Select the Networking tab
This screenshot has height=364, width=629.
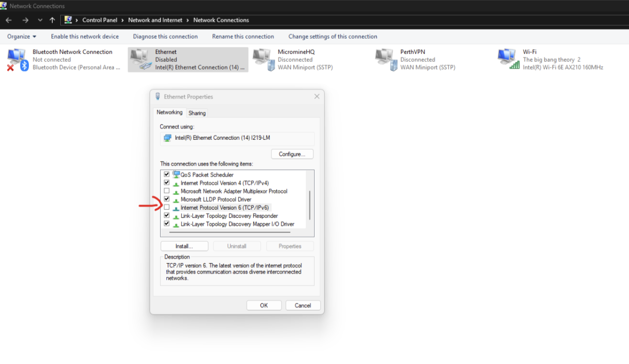[169, 112]
